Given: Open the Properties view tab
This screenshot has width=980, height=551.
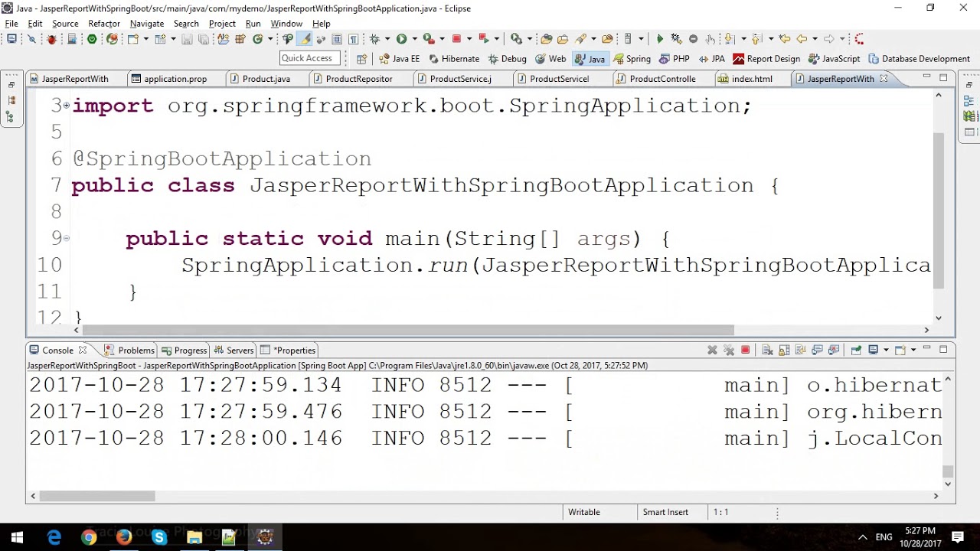Looking at the screenshot, I should pos(288,350).
